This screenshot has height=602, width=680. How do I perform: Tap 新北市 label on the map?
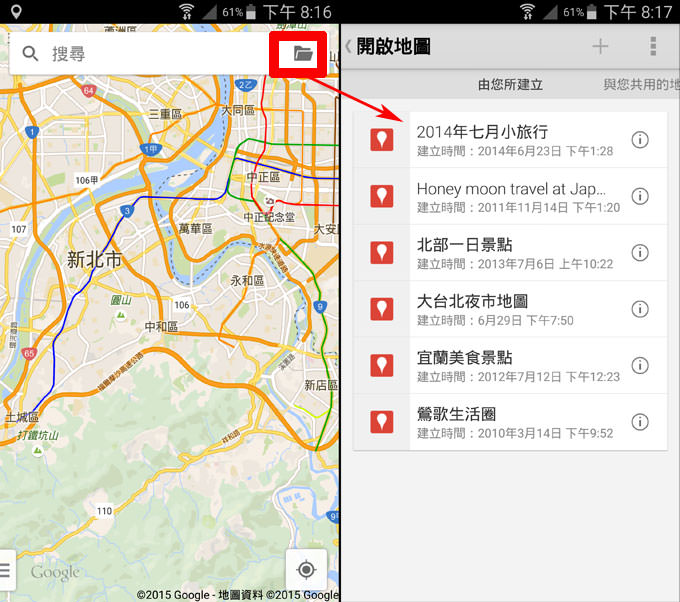click(x=95, y=259)
